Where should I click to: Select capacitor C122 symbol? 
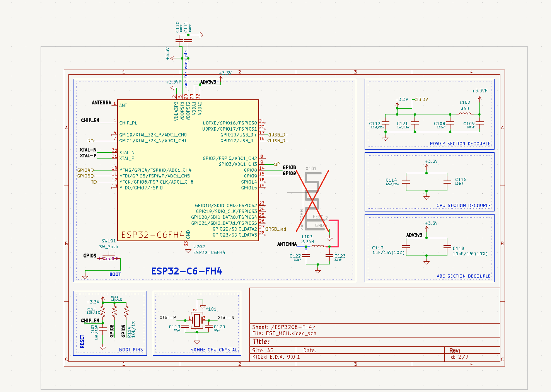click(x=306, y=256)
